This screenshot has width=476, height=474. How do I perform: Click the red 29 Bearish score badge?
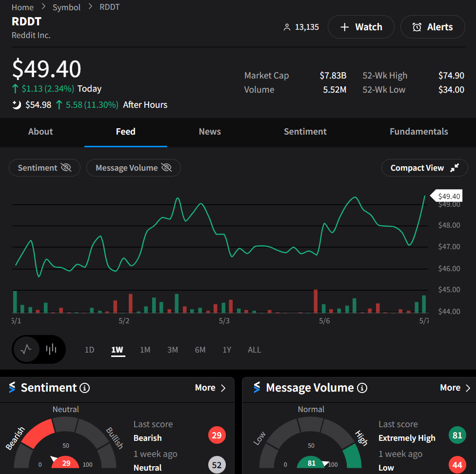pos(217,435)
